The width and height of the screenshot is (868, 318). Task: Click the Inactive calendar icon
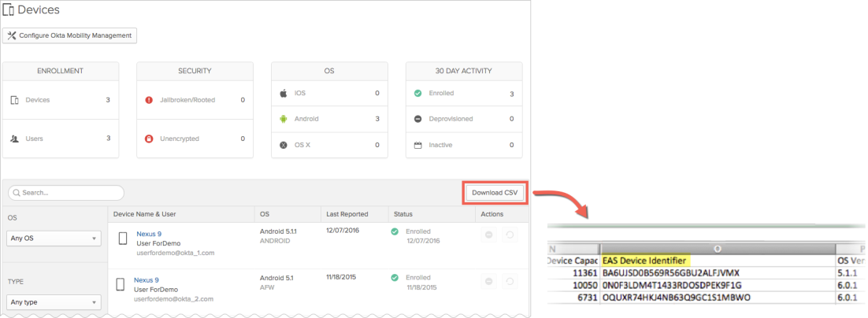[x=418, y=145]
